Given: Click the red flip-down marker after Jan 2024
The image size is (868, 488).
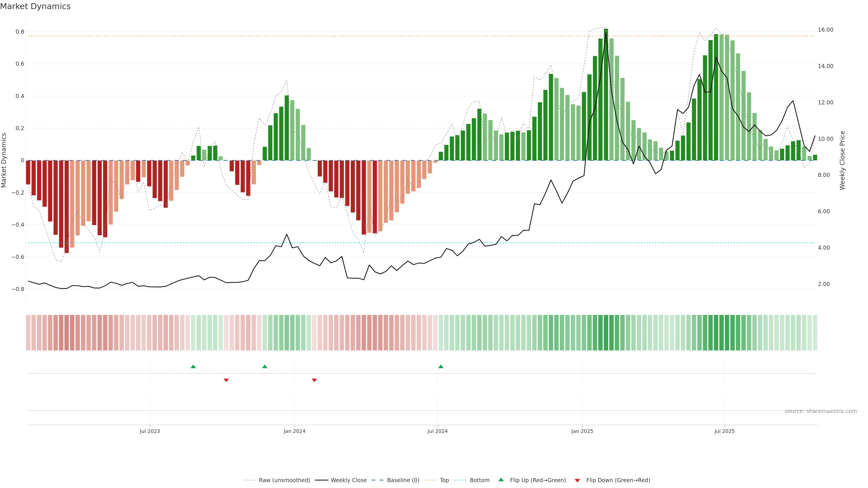Looking at the screenshot, I should click(x=314, y=380).
